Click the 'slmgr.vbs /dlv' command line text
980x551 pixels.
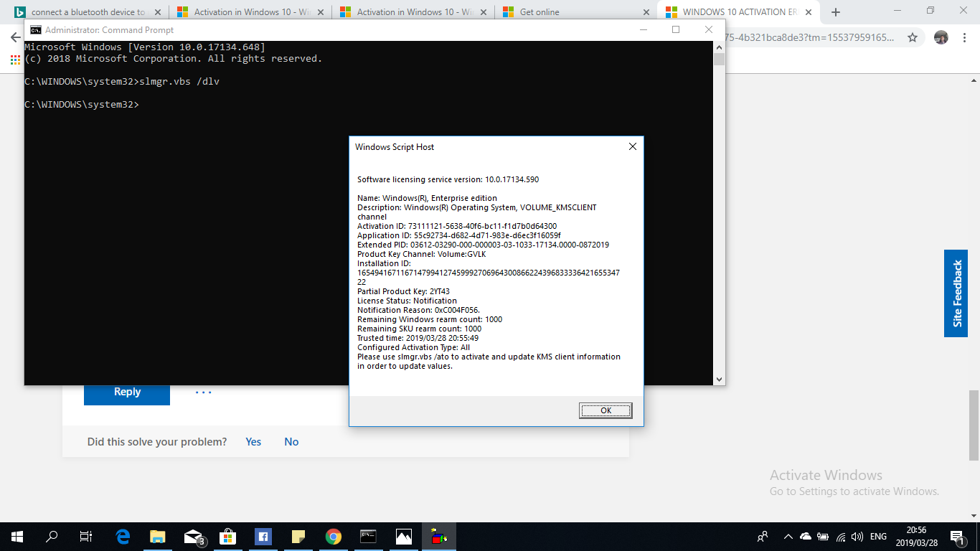(x=179, y=82)
